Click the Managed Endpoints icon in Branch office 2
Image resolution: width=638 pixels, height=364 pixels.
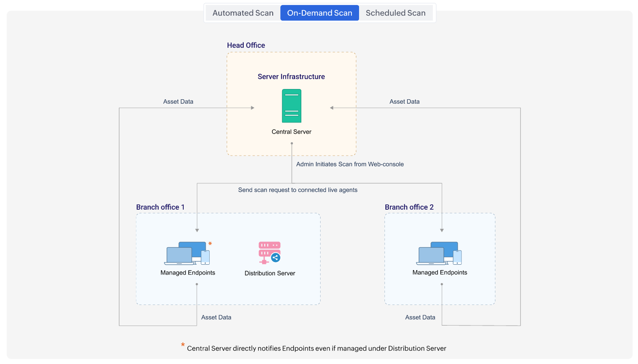coord(439,253)
